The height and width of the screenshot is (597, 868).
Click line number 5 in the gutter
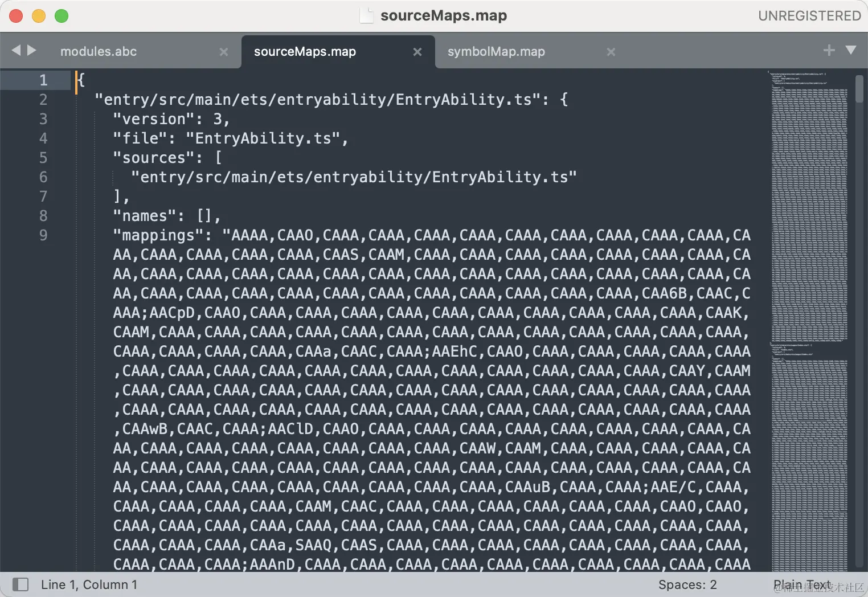(43, 158)
